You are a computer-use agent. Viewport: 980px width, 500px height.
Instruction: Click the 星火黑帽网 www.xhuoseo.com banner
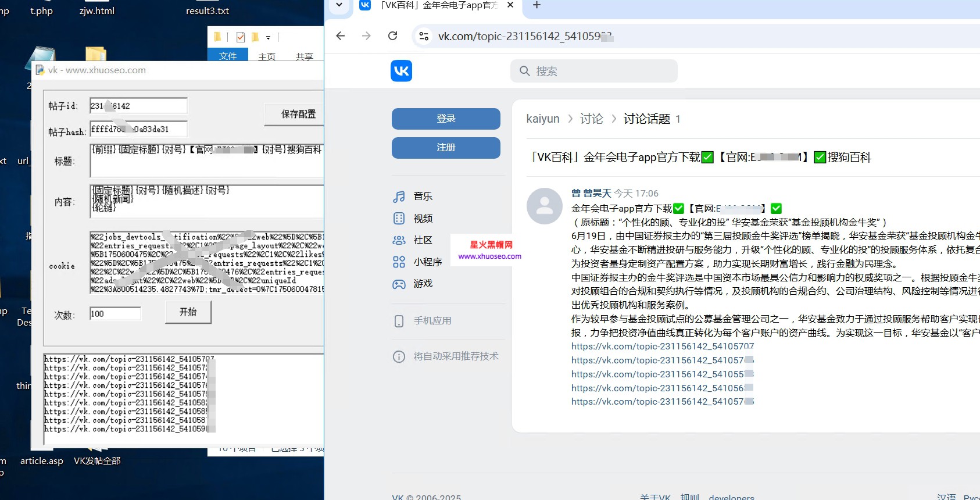490,250
